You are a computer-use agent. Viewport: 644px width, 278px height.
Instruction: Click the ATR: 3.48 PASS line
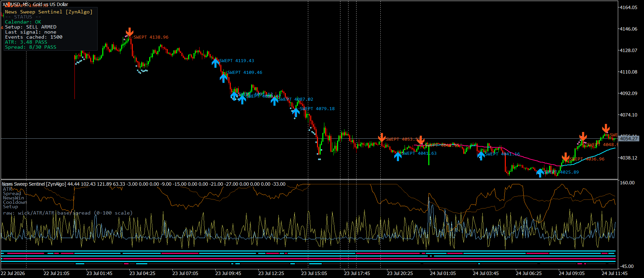[26, 42]
